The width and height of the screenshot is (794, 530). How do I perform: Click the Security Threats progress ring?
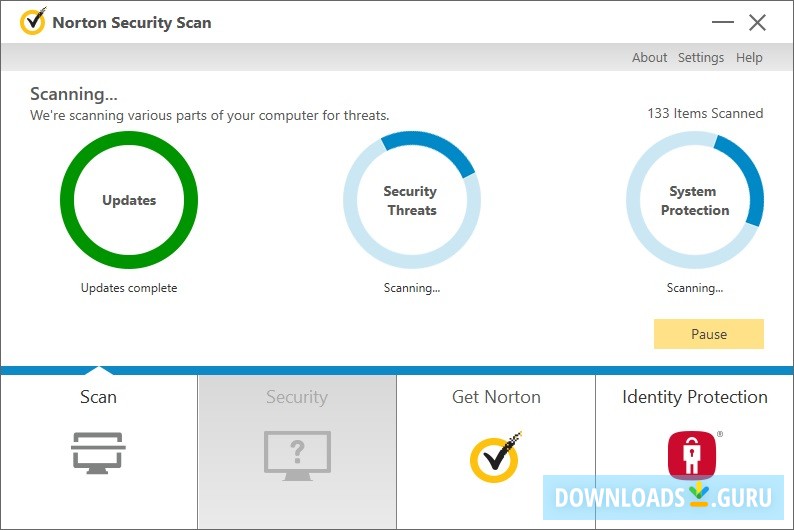[x=411, y=200]
